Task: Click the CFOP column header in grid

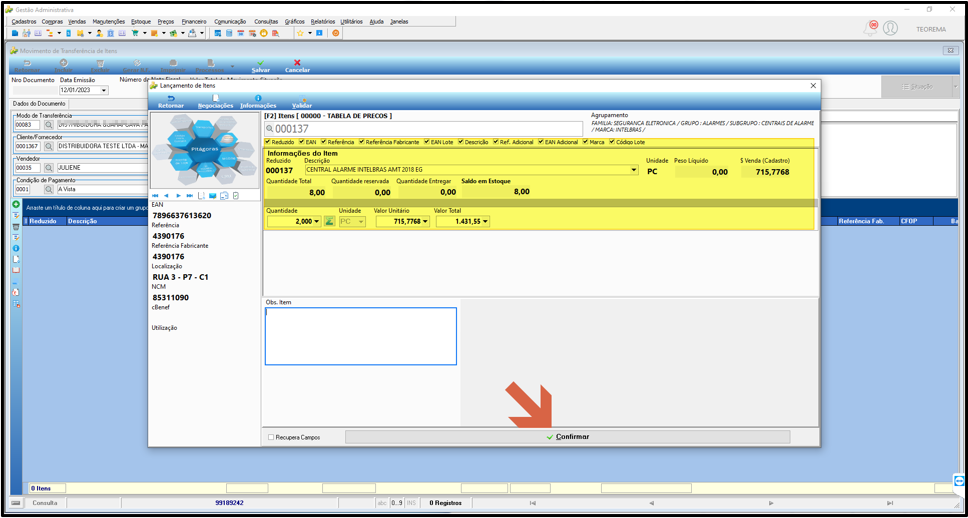Action: click(915, 220)
